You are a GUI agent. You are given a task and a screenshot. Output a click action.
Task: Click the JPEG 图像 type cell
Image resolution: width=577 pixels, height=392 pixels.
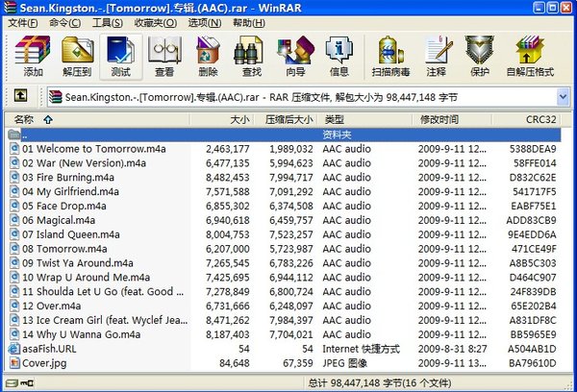[345, 363]
